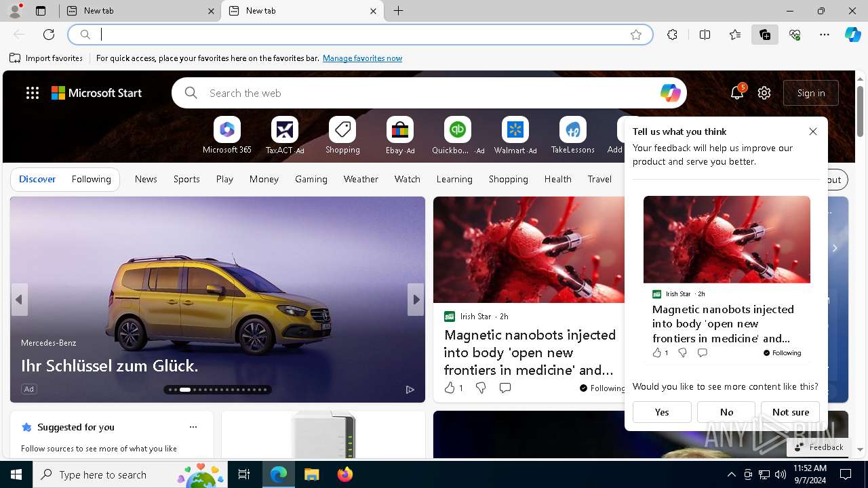Open the Play category
Screen dimensions: 868x488
pos(224,179)
